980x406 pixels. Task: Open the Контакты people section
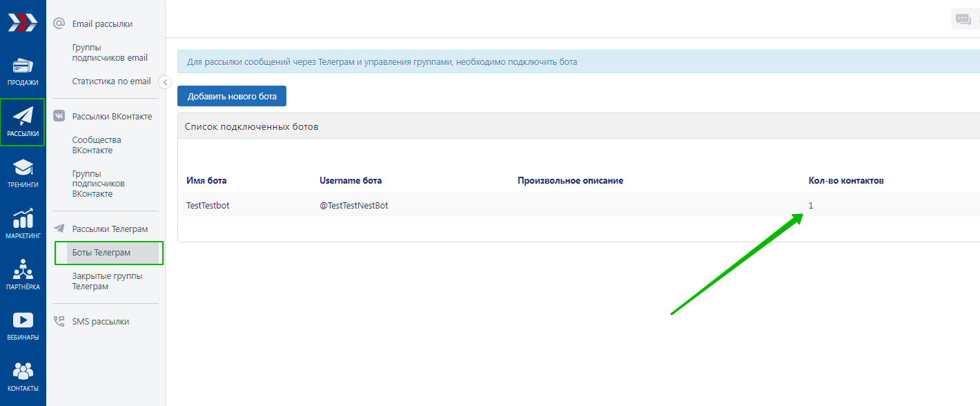click(x=23, y=377)
